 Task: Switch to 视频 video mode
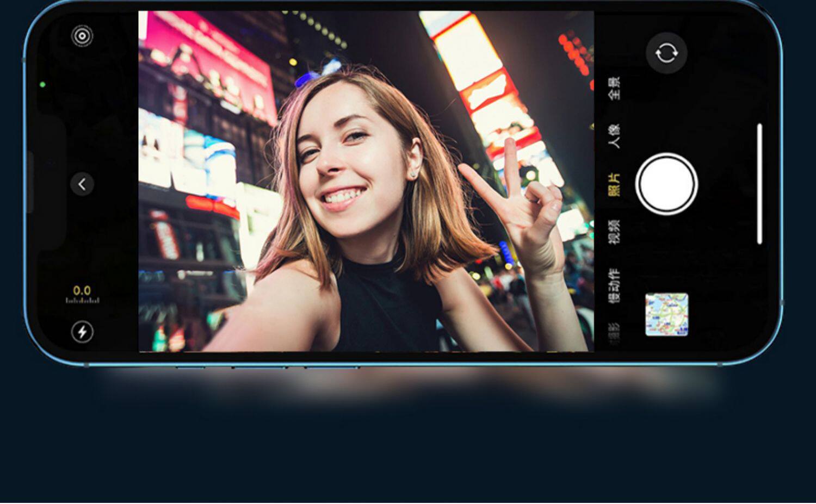[x=614, y=232]
